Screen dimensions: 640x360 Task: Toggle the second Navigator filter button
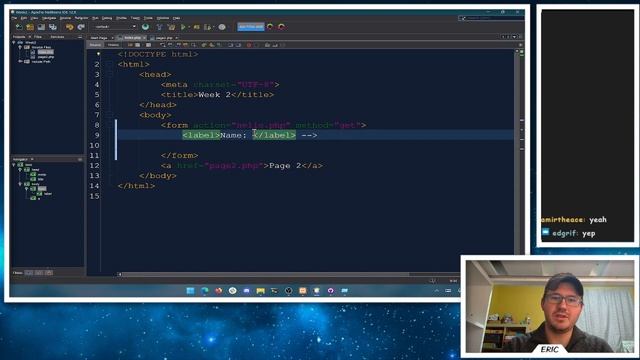[x=39, y=273]
